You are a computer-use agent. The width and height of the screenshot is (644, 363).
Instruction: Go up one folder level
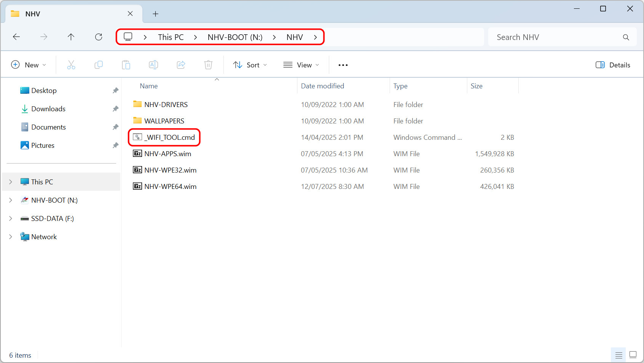(71, 37)
